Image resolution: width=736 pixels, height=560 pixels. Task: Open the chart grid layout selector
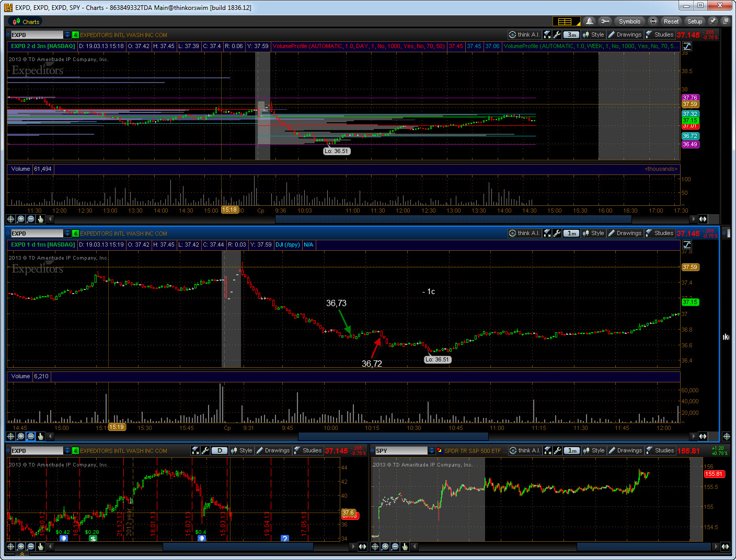[567, 21]
